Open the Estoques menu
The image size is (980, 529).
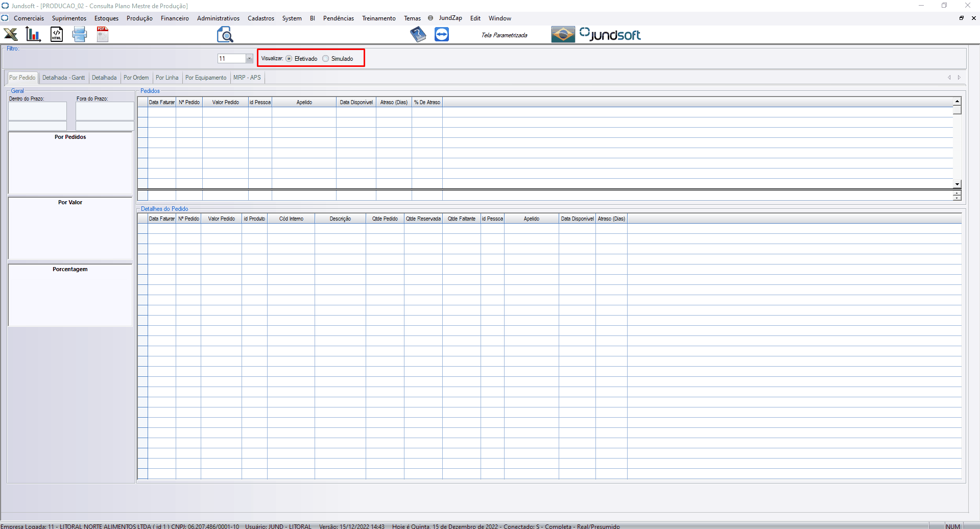click(107, 18)
